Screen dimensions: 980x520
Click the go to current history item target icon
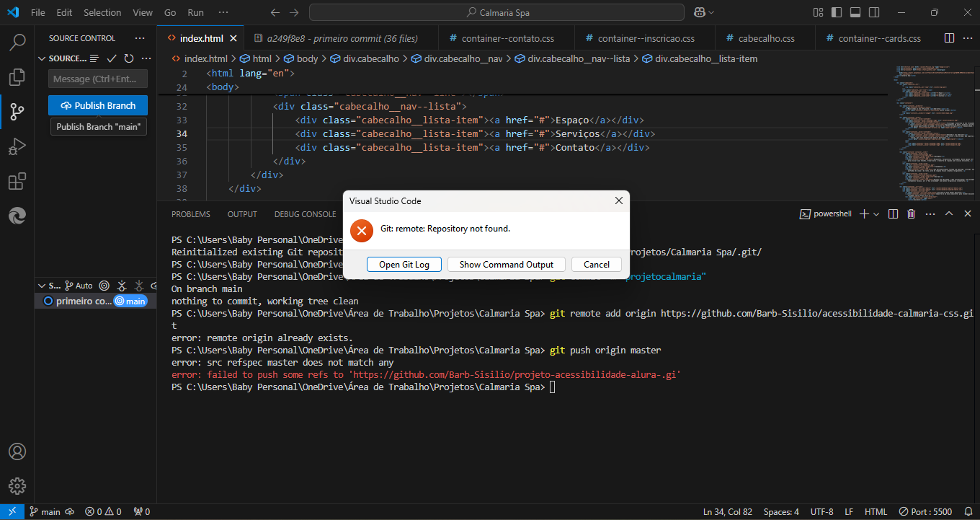(104, 286)
